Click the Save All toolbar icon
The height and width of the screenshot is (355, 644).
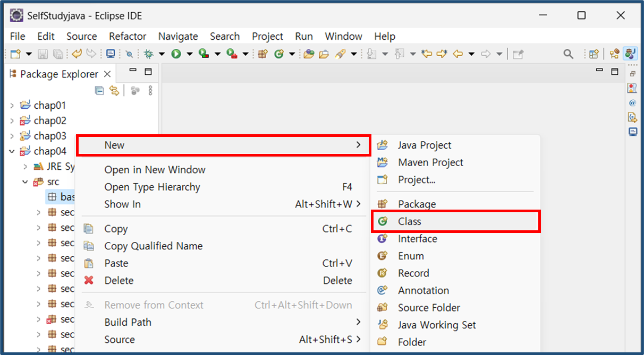pyautogui.click(x=58, y=54)
